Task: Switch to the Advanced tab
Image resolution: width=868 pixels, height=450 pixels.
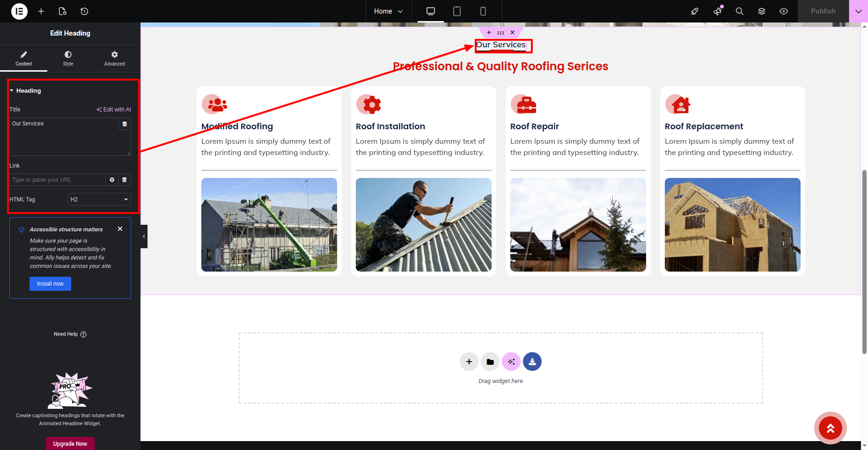Action: tap(114, 58)
